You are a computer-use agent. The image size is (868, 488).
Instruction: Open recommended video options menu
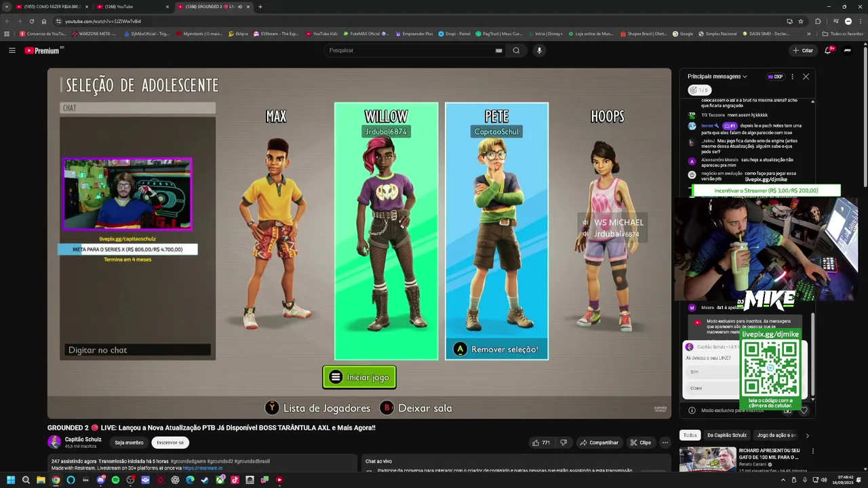click(x=812, y=451)
